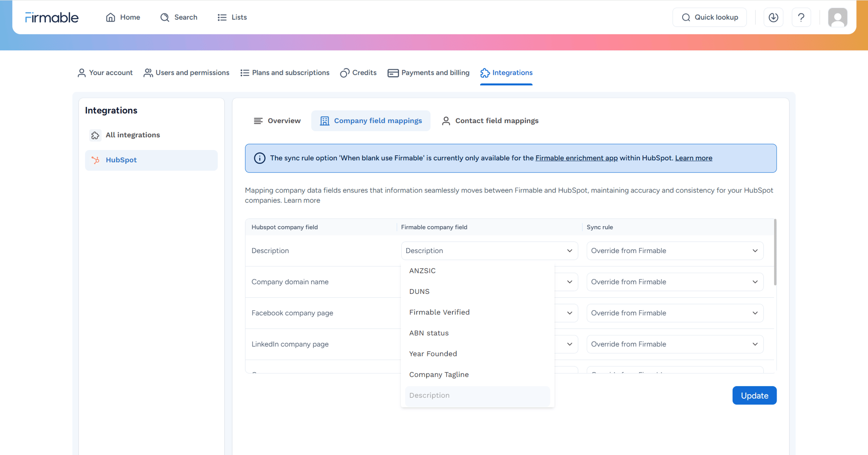This screenshot has height=455, width=868.
Task: Open the Firmable enrichment app link
Action: pyautogui.click(x=576, y=158)
